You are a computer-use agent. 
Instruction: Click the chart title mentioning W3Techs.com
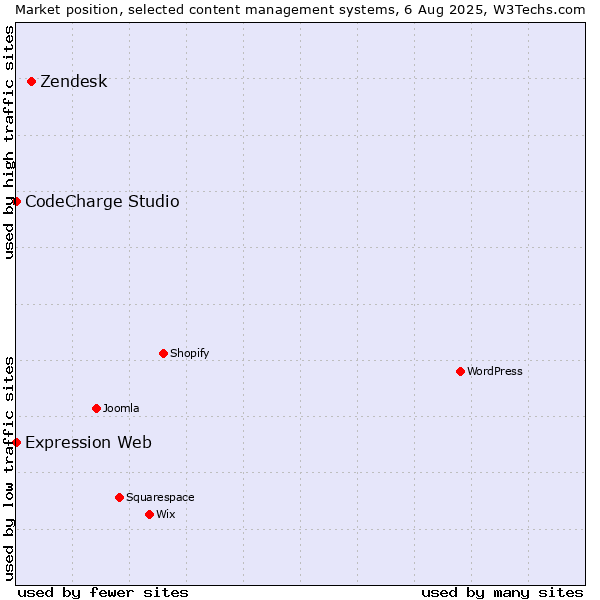(300, 10)
